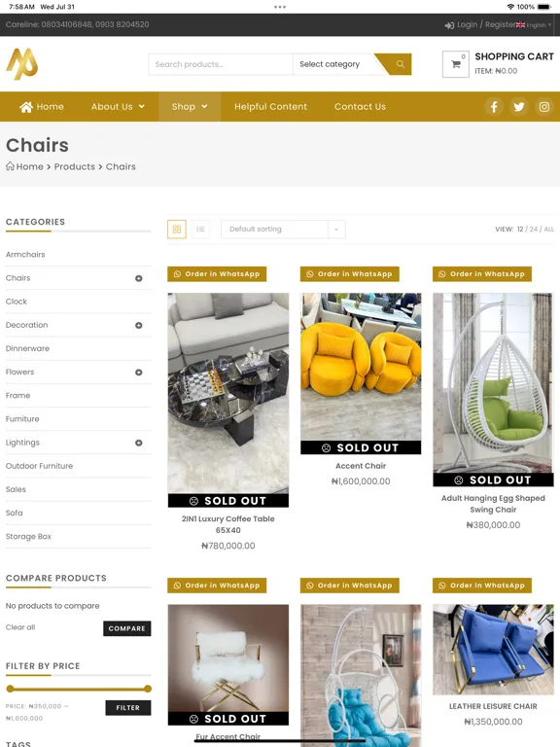Open Adult Hanging Egg Shaped Swing Chair title
Viewport: 560px width, 747px height.
493,504
